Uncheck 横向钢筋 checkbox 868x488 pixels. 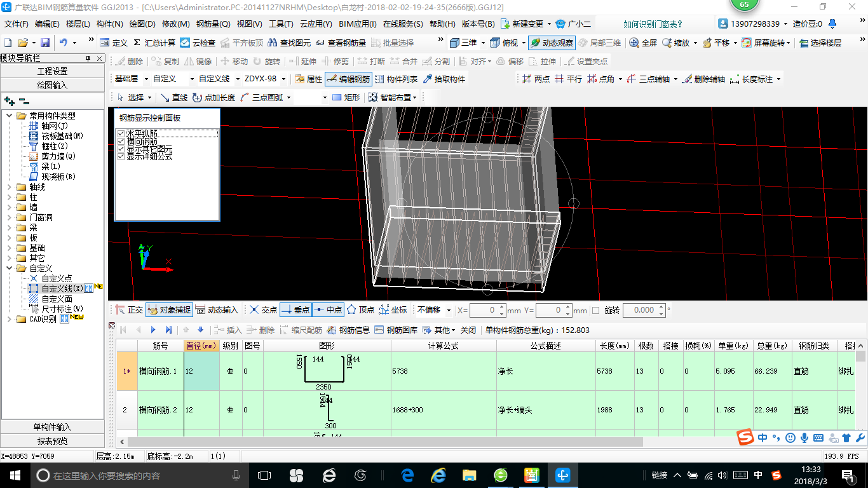tap(121, 141)
